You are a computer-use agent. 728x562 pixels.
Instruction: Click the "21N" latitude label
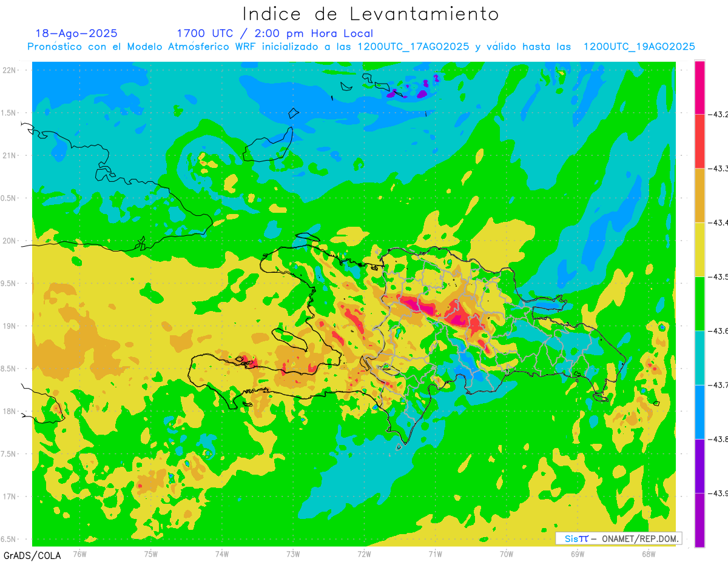point(10,155)
